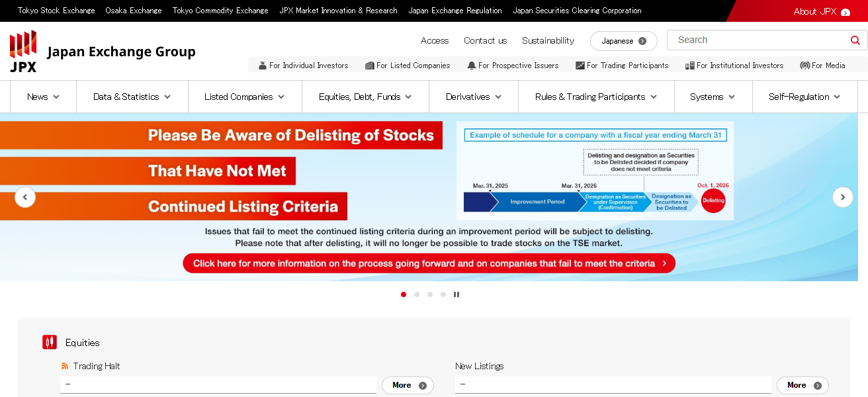Click the red Equities candlestick icon

coord(50,342)
